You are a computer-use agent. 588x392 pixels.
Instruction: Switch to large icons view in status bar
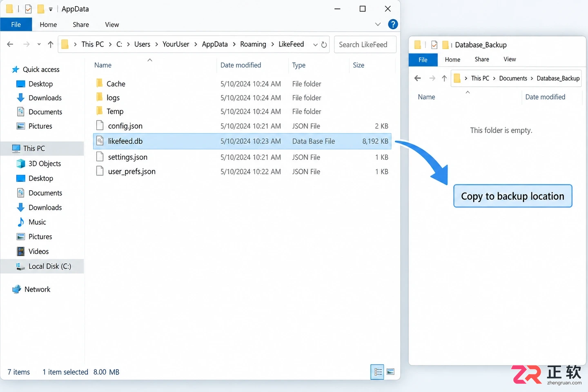point(390,372)
